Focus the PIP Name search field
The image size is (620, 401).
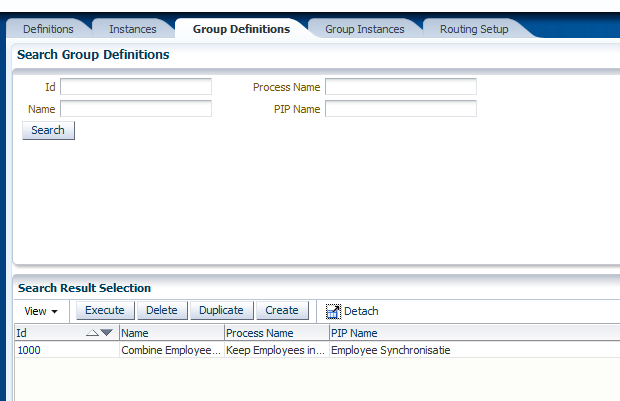tap(401, 109)
